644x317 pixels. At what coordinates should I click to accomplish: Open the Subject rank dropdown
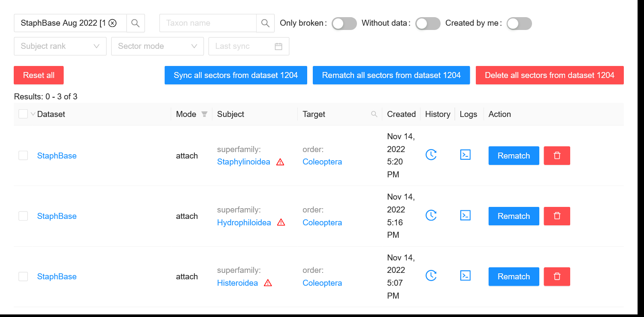pyautogui.click(x=60, y=46)
